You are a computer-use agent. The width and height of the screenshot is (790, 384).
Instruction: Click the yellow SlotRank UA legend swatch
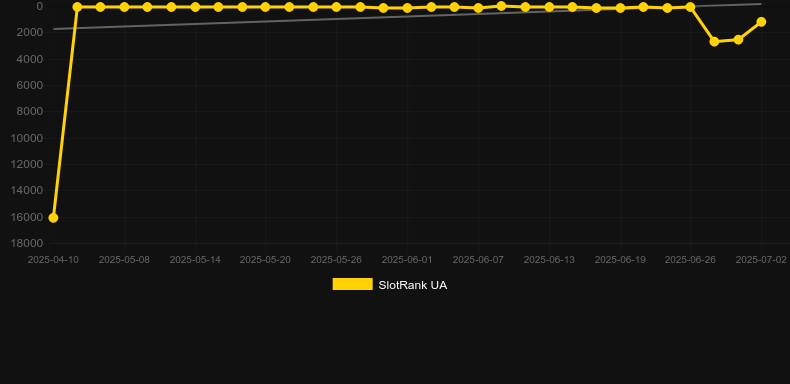click(353, 284)
